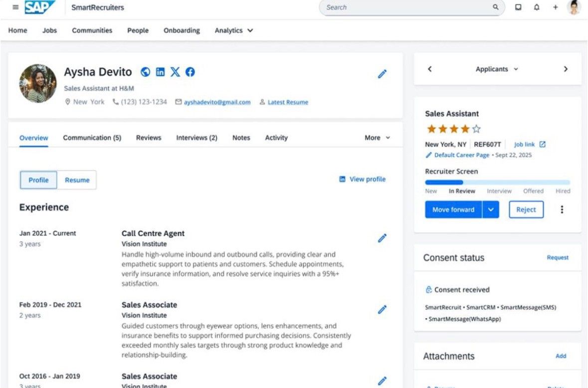The width and height of the screenshot is (588, 388).
Task: Open the hamburger navigation menu
Action: coord(15,7)
